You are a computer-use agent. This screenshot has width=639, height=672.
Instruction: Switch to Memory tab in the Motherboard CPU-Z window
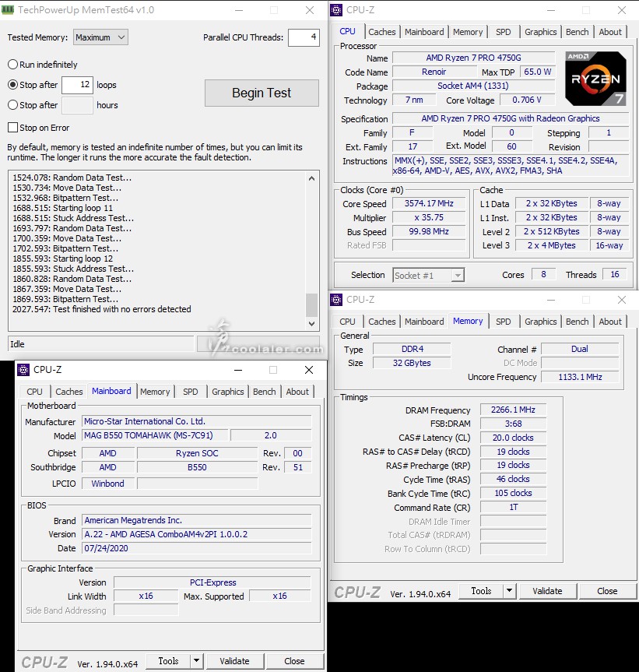click(155, 392)
